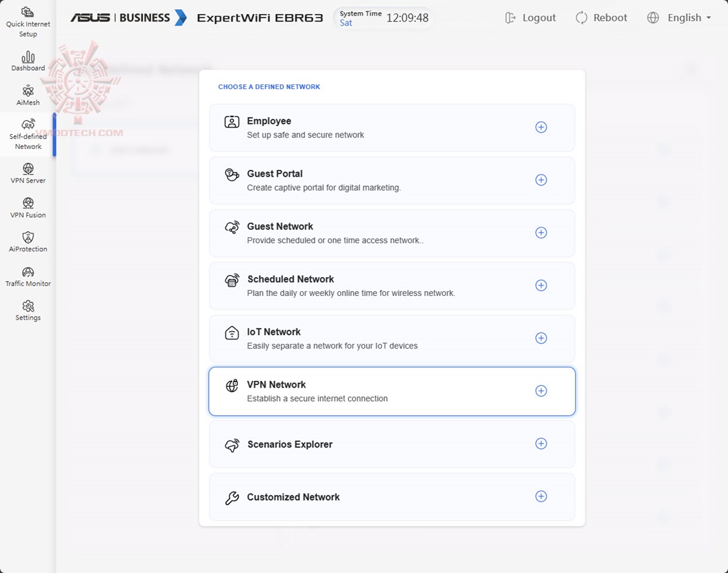Add Scenarios Explorer with plus button

coord(541,444)
